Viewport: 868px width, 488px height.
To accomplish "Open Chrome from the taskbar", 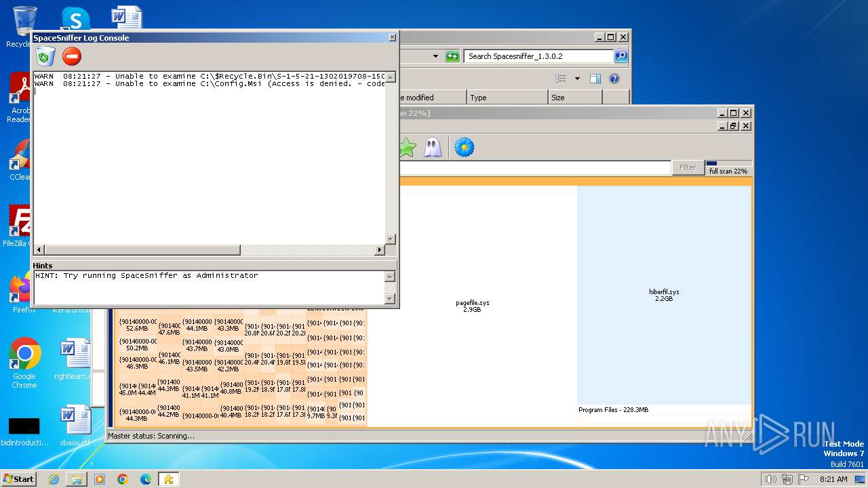I will coord(123,479).
